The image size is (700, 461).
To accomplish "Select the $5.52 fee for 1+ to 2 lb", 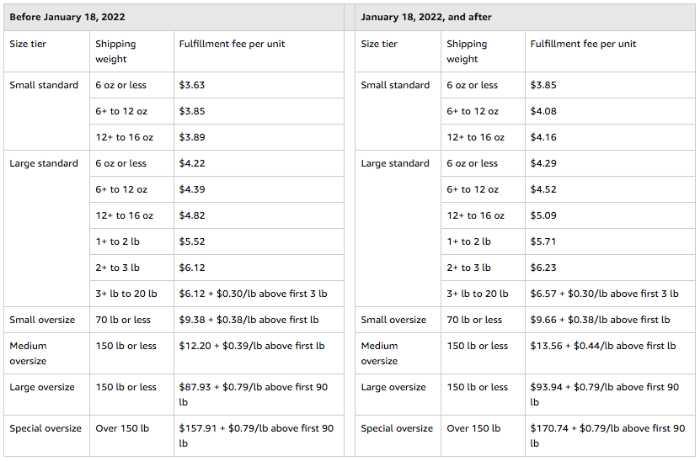I will coord(192,241).
